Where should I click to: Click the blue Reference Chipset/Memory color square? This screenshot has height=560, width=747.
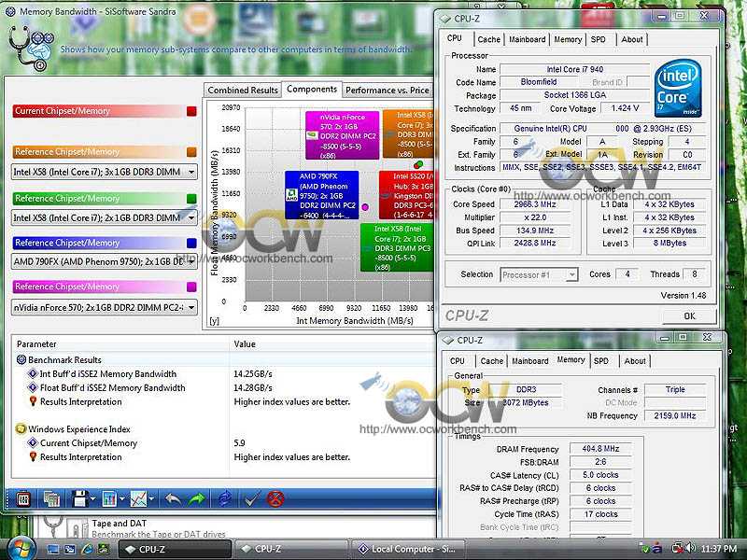point(191,243)
